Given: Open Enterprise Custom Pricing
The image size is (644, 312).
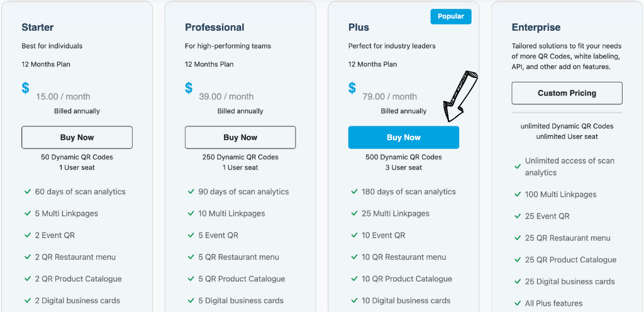Looking at the screenshot, I should click(x=567, y=93).
